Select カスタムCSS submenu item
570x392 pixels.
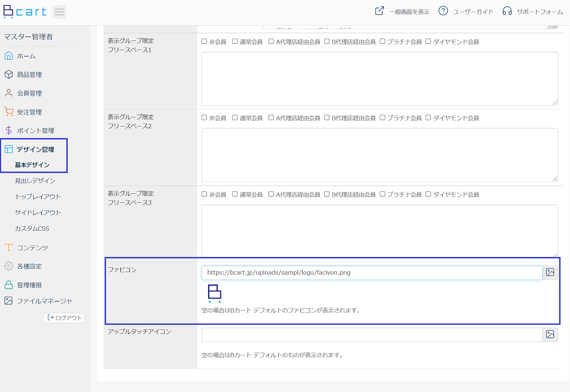click(32, 229)
